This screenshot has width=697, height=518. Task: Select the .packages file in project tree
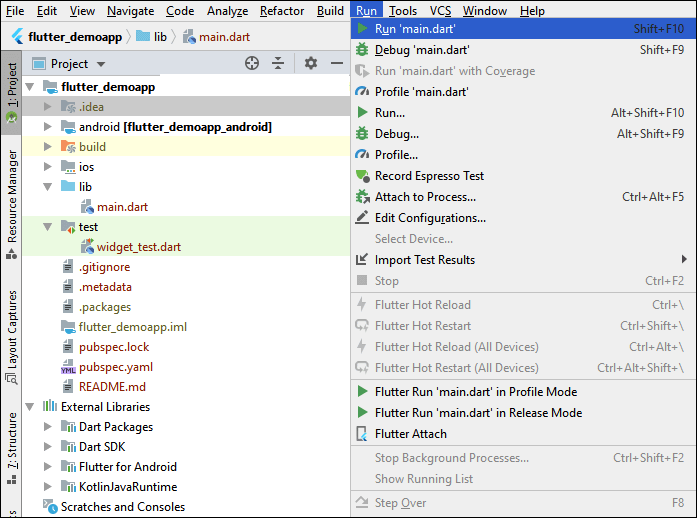[105, 307]
